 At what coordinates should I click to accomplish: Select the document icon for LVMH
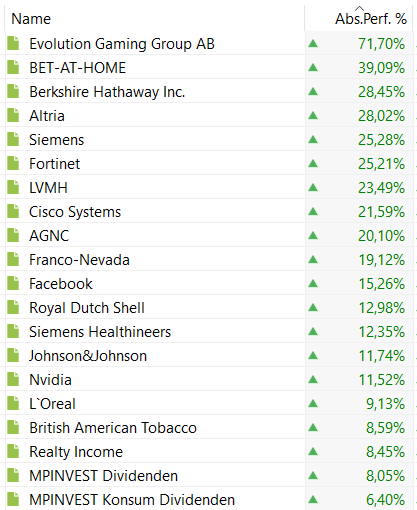pyautogui.click(x=13, y=187)
